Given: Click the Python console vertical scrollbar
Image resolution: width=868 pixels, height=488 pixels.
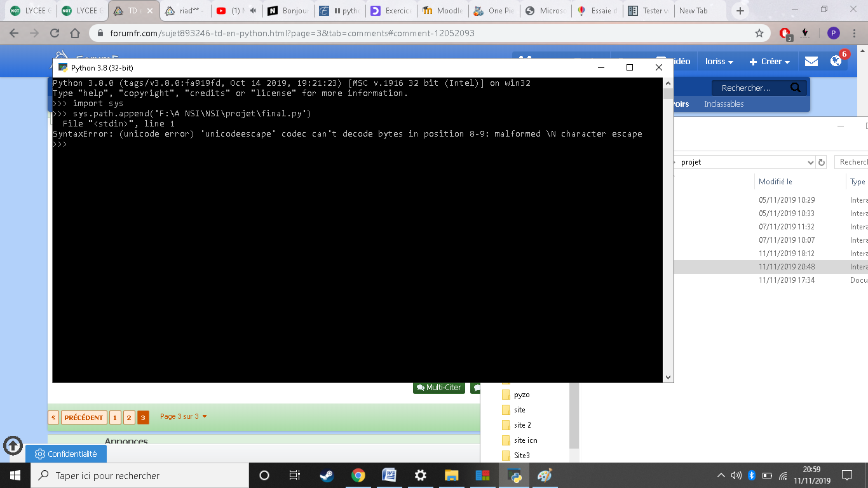Looking at the screenshot, I should point(668,230).
